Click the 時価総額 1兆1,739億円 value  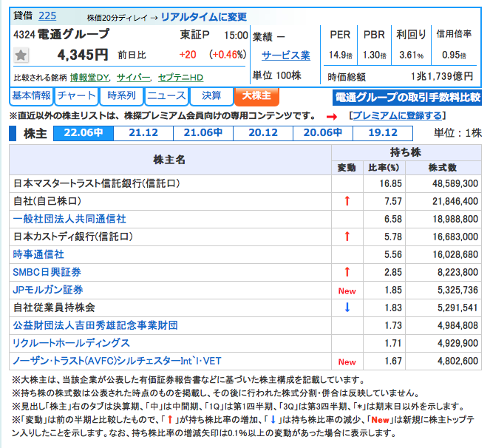click(x=442, y=76)
